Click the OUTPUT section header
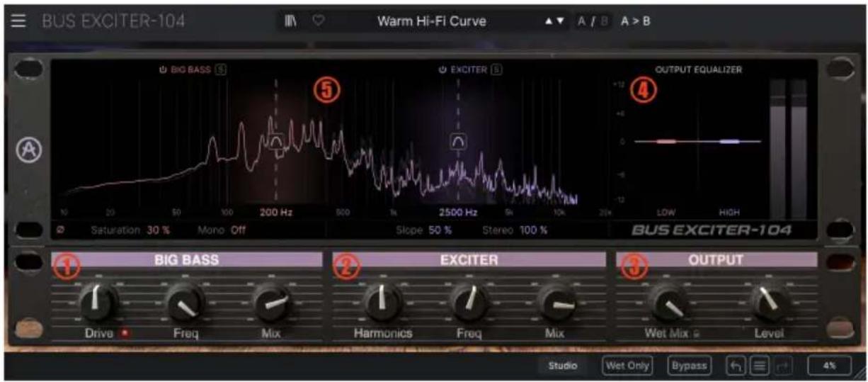The width and height of the screenshot is (868, 382). tap(716, 260)
